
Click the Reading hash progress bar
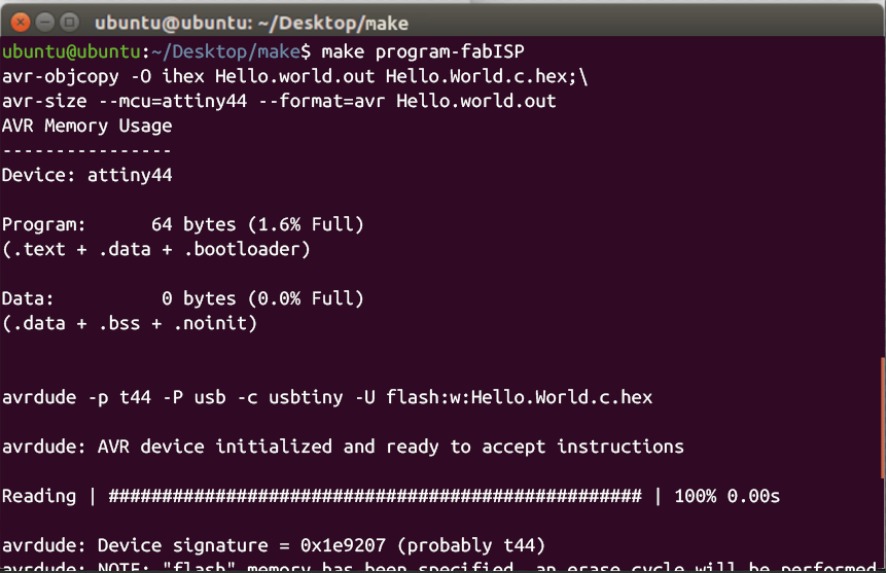pyautogui.click(x=374, y=496)
